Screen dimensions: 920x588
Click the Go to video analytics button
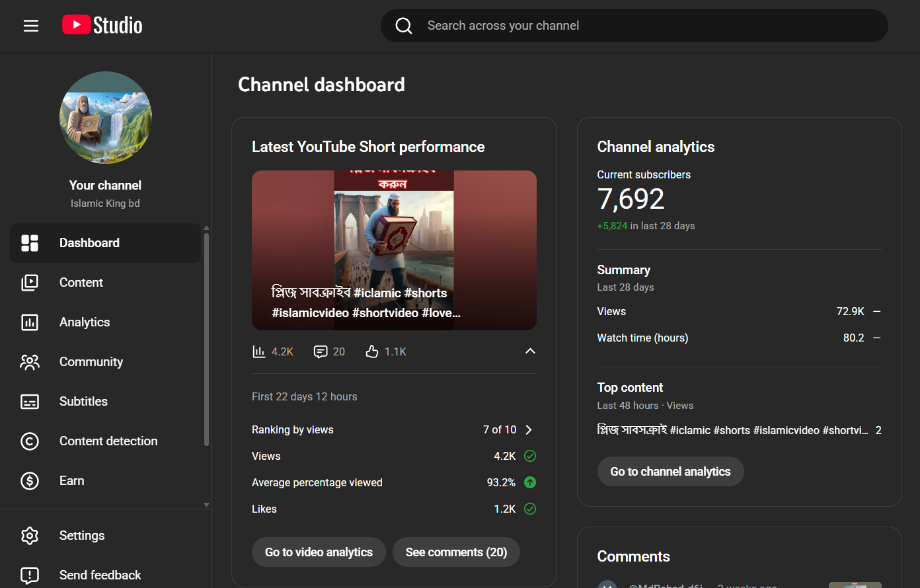(x=319, y=552)
